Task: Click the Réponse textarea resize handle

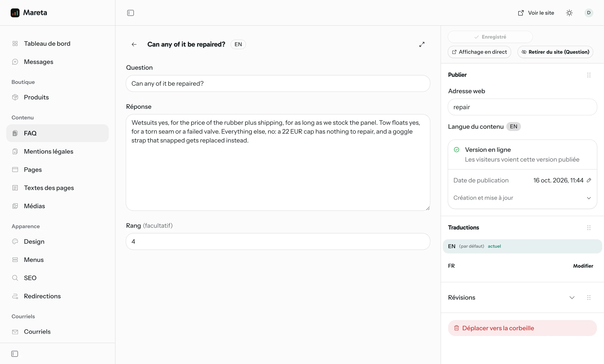Action: [x=427, y=208]
